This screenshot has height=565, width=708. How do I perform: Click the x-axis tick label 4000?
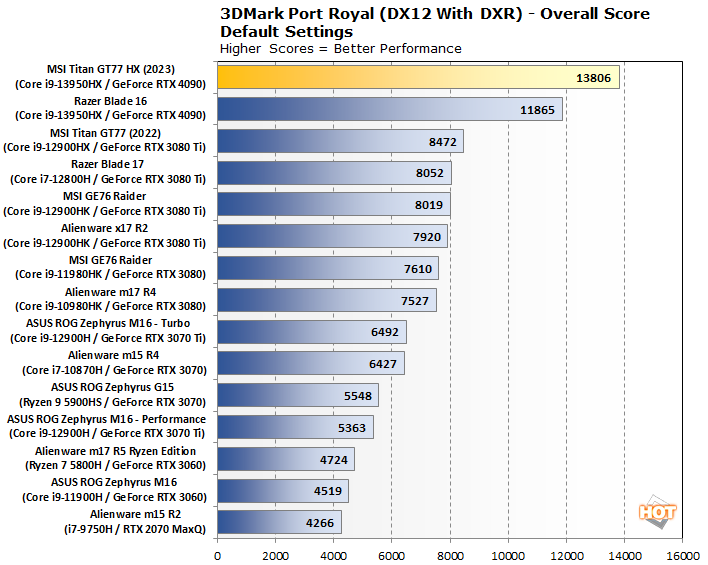click(334, 556)
